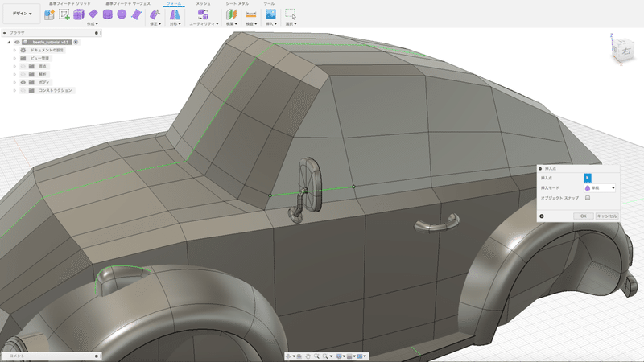644x362 pixels.
Task: Select the Pan hand tool in navigation bar
Action: [x=308, y=355]
